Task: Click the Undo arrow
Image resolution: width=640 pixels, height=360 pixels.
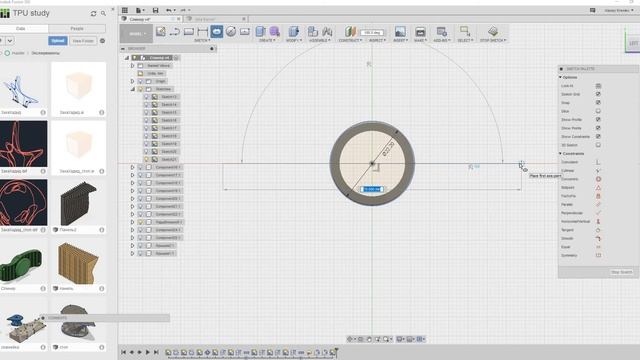Action: pyautogui.click(x=169, y=10)
